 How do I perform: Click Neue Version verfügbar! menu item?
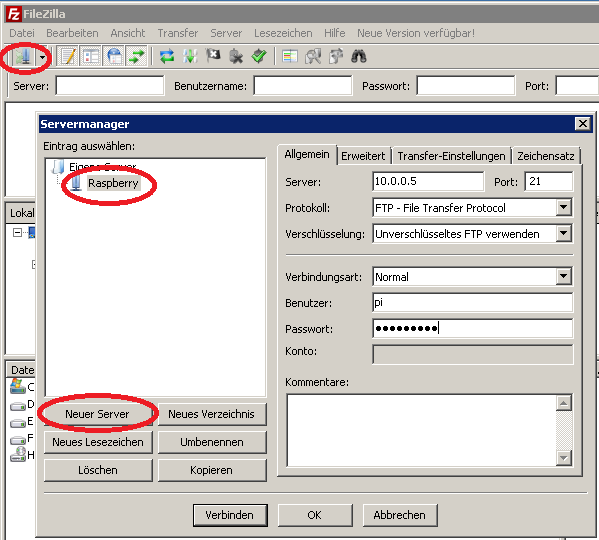coord(416,33)
